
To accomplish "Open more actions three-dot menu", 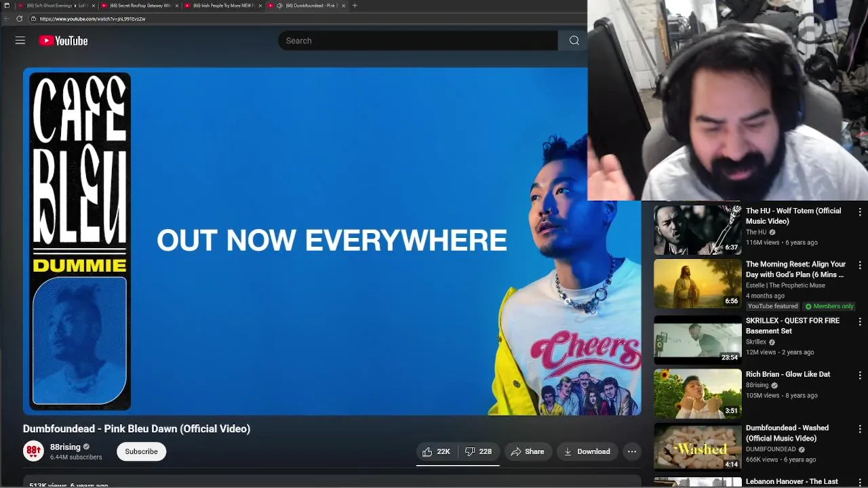I will click(632, 451).
